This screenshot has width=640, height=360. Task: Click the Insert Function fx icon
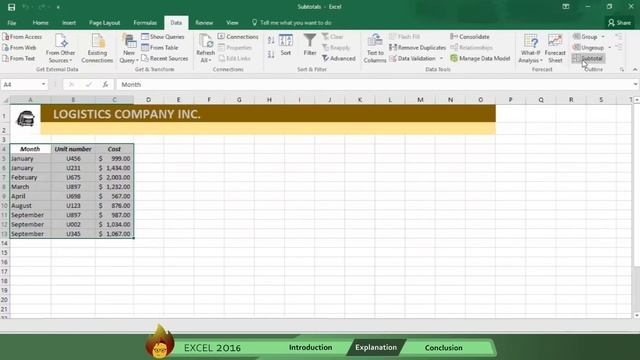coord(105,84)
